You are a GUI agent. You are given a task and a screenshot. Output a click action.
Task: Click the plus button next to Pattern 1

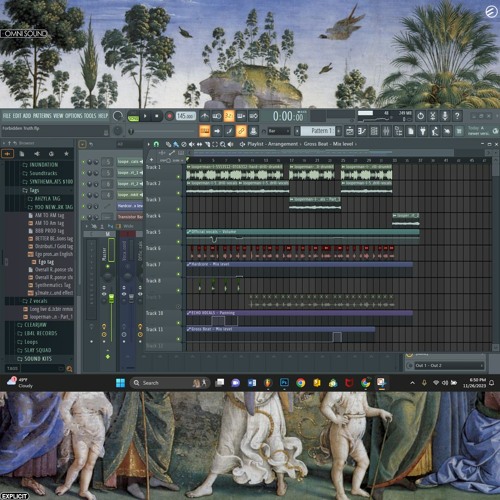click(x=338, y=131)
